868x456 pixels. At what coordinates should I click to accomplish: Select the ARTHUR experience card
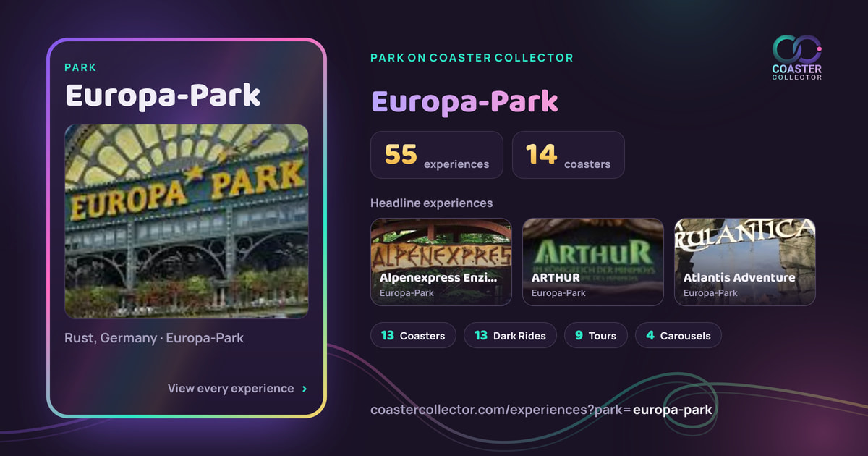(593, 262)
